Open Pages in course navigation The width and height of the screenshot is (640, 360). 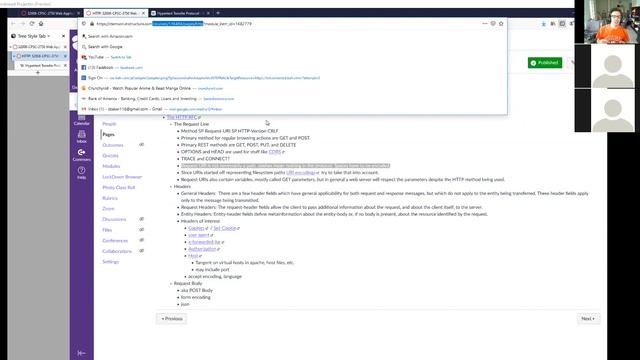(x=109, y=134)
